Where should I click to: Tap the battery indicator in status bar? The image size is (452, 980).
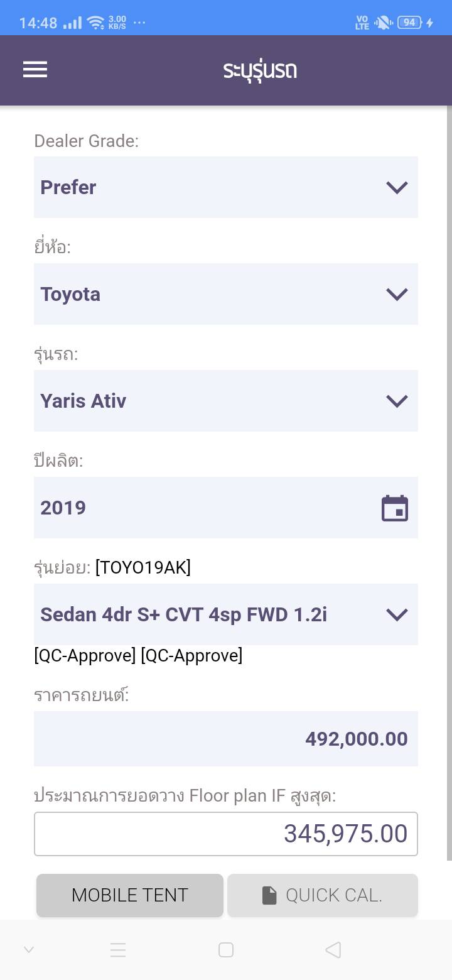(x=409, y=23)
